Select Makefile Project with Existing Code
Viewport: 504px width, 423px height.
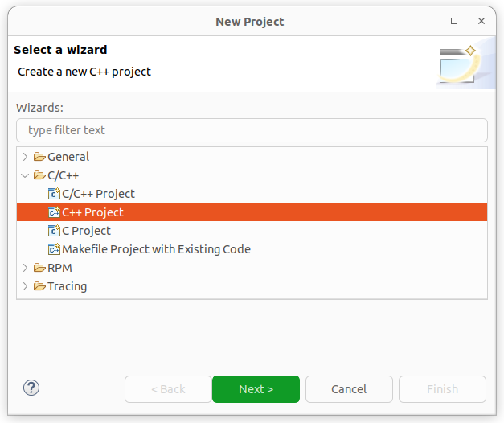point(156,249)
